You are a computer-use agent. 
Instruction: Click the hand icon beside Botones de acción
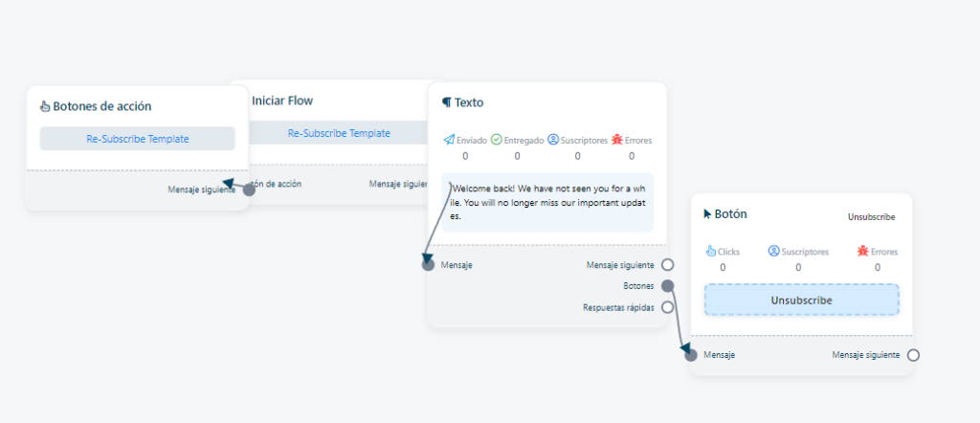[45, 106]
